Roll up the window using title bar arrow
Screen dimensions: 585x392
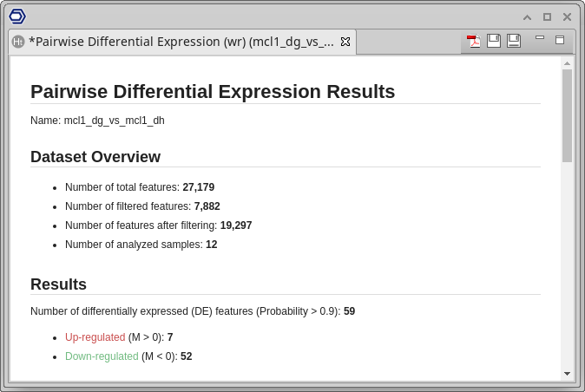(527, 16)
